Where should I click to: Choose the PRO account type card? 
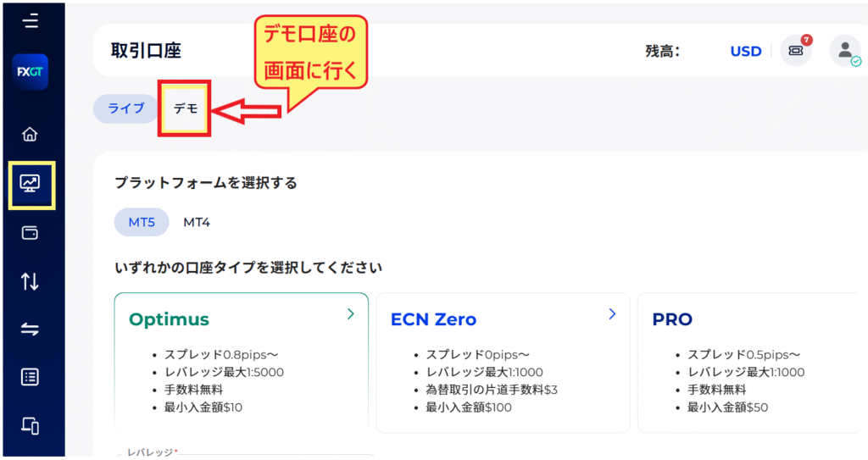click(x=746, y=360)
